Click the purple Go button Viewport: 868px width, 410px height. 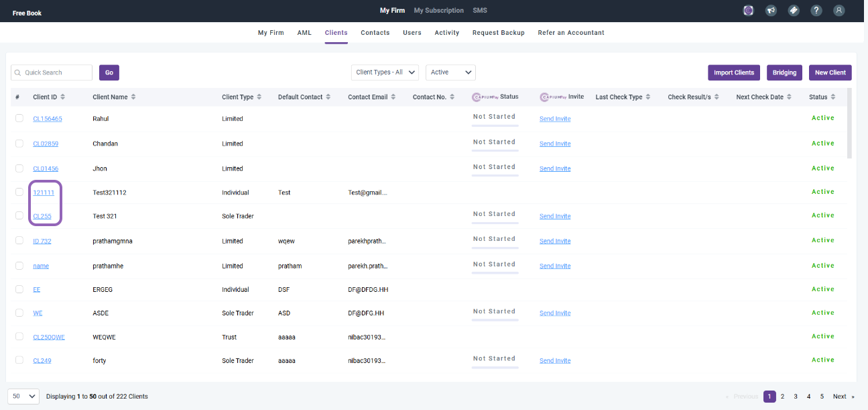click(109, 72)
